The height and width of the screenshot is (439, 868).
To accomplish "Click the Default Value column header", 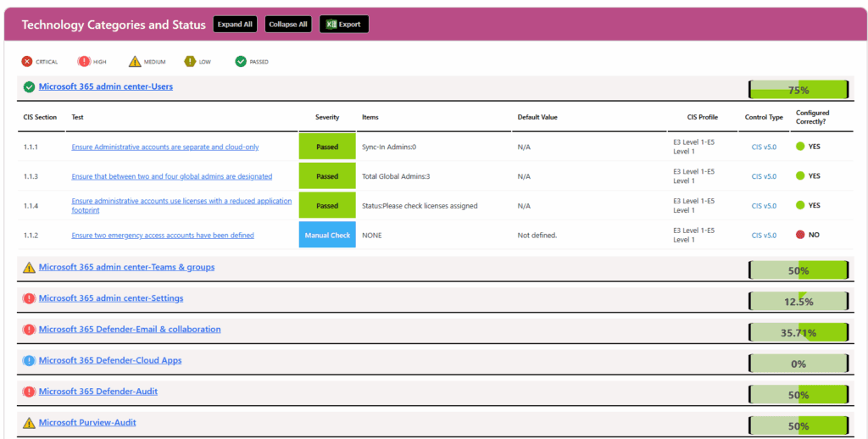I will click(537, 117).
